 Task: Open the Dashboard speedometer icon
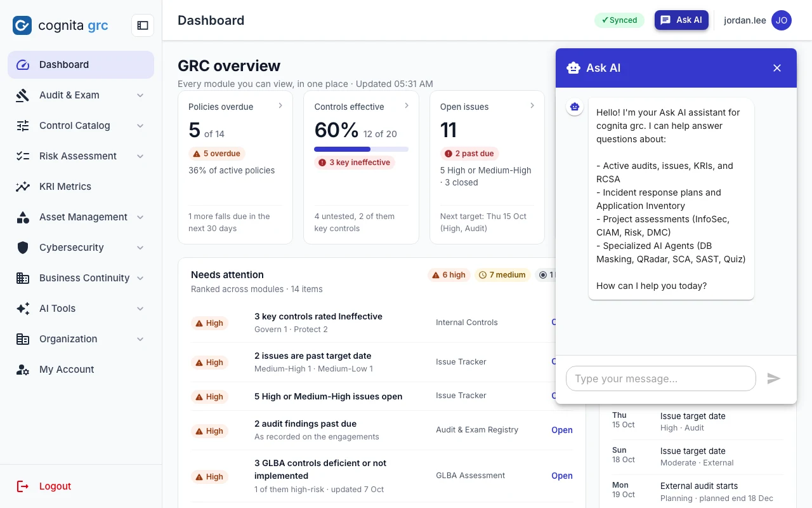point(23,65)
